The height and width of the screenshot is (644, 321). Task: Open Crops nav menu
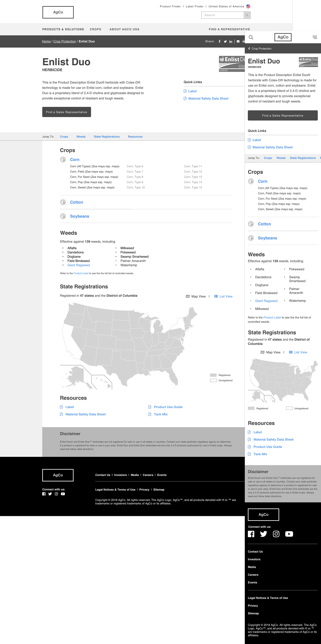click(95, 29)
